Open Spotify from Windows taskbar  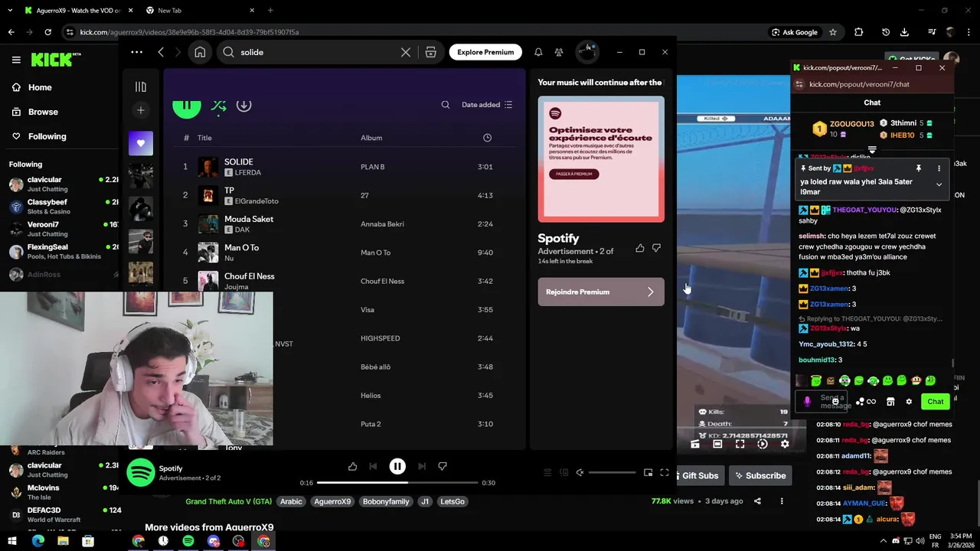pos(188,541)
